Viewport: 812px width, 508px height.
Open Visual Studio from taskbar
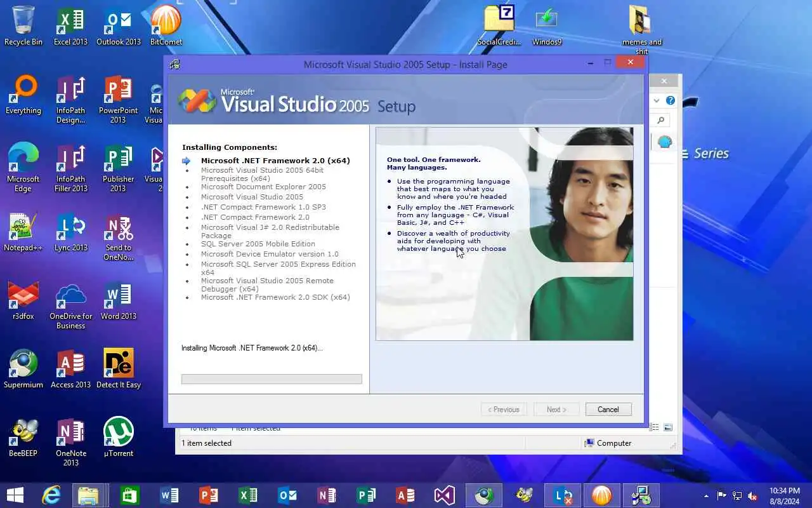pyautogui.click(x=445, y=495)
